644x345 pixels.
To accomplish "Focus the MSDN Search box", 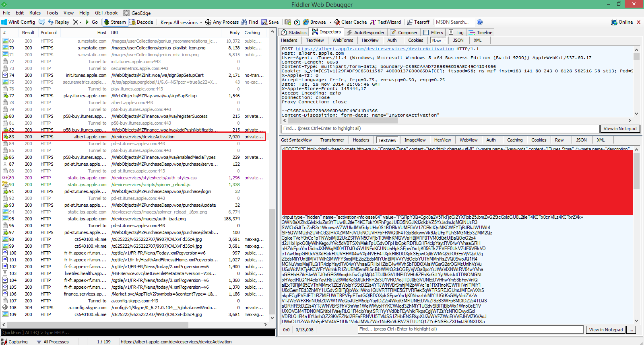I will (454, 22).
